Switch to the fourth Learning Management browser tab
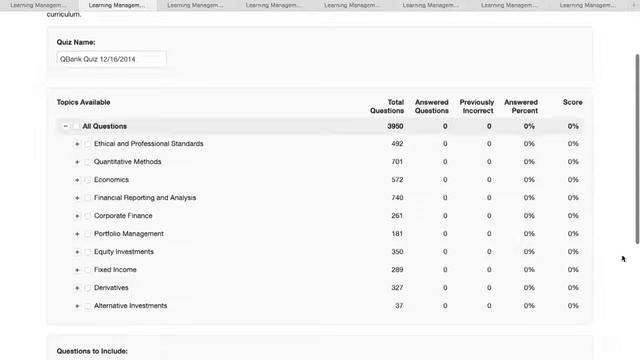 [x=274, y=5]
